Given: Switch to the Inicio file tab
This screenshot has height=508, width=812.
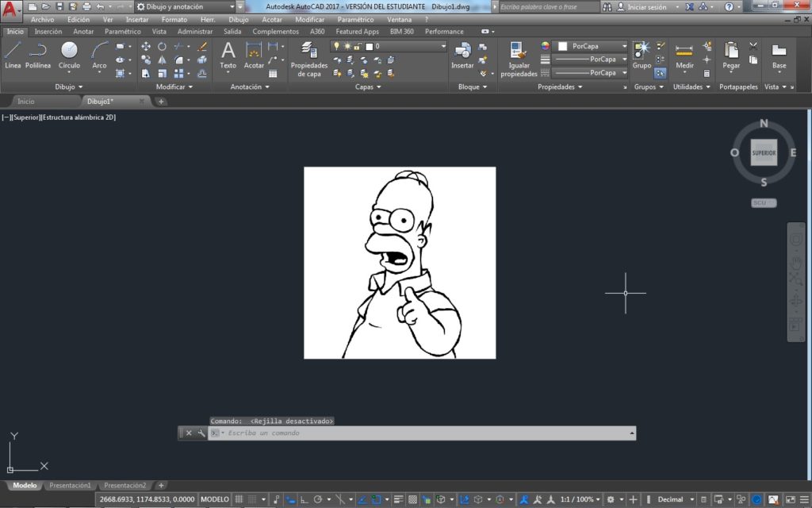Looking at the screenshot, I should [x=26, y=102].
